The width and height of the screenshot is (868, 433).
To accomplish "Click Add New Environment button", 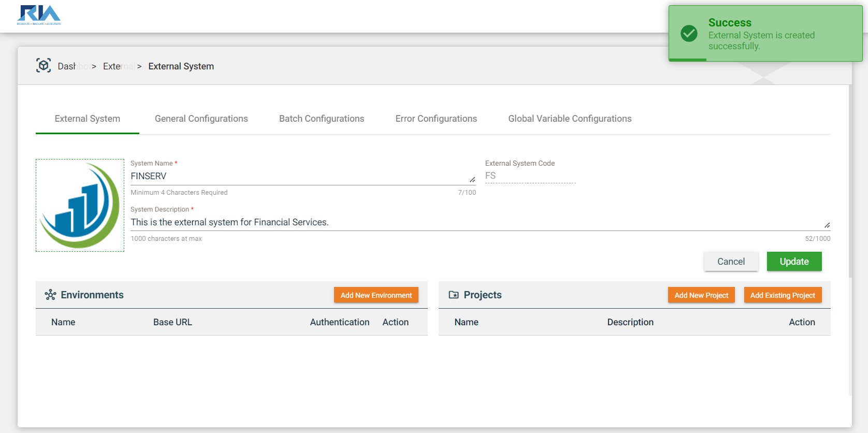I will [376, 295].
